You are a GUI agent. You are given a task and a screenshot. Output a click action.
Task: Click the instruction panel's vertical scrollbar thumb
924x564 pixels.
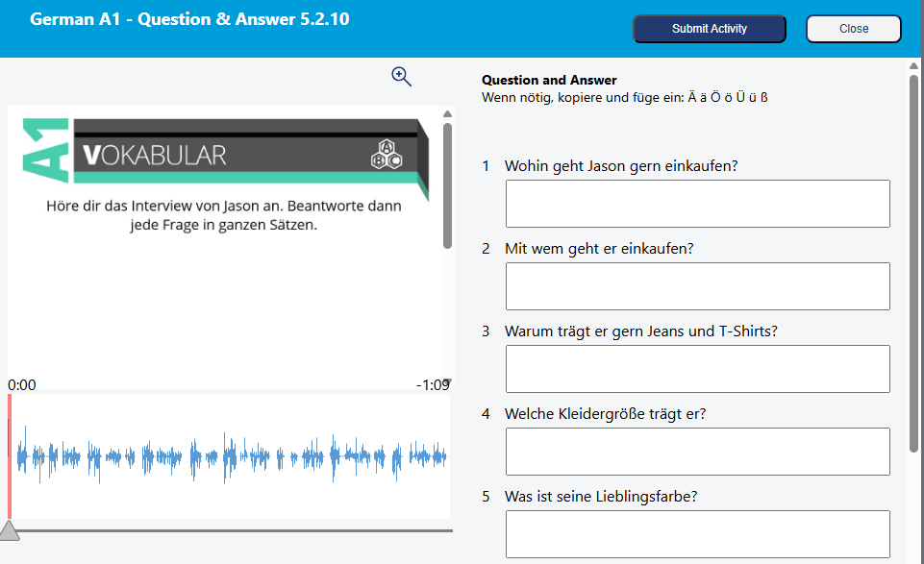[x=447, y=183]
